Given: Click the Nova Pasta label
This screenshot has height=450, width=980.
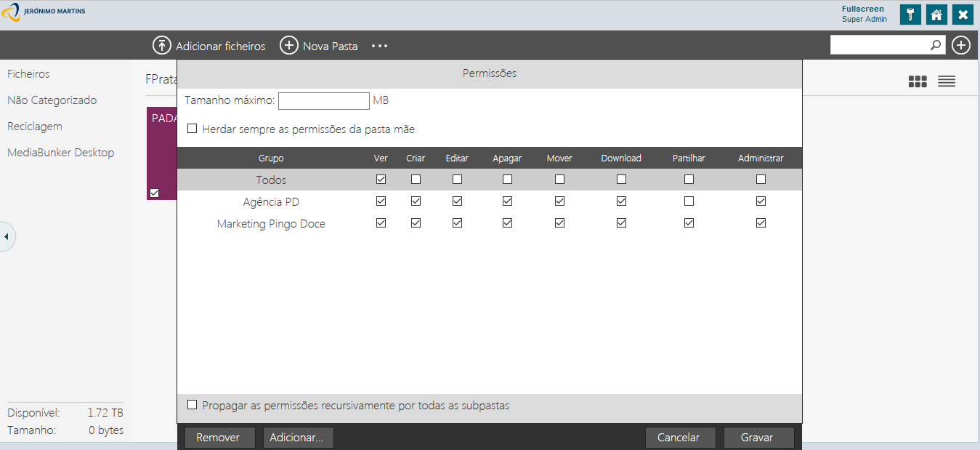Looking at the screenshot, I should [331, 46].
